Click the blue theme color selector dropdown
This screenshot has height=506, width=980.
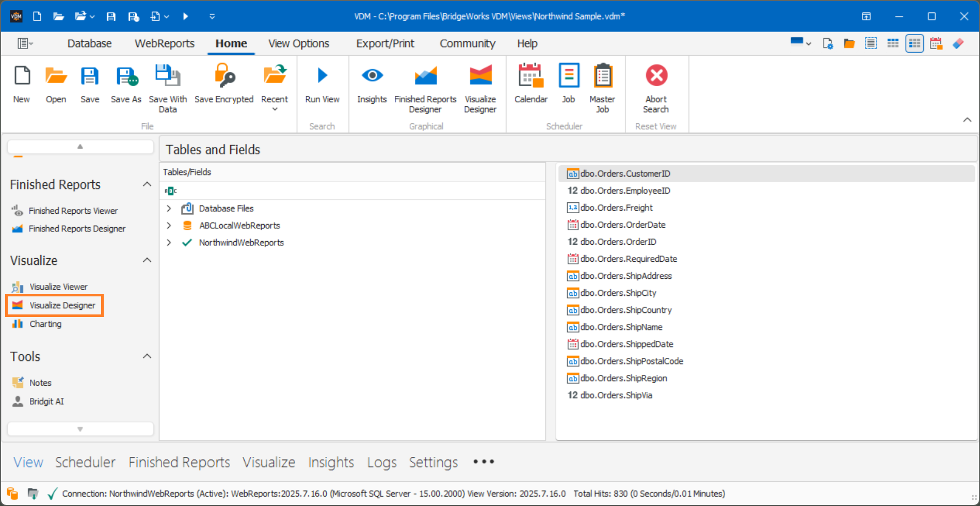(800, 43)
